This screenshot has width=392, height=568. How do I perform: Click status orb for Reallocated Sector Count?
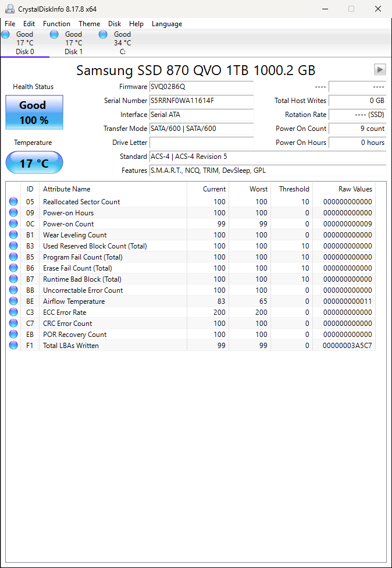[x=13, y=202]
